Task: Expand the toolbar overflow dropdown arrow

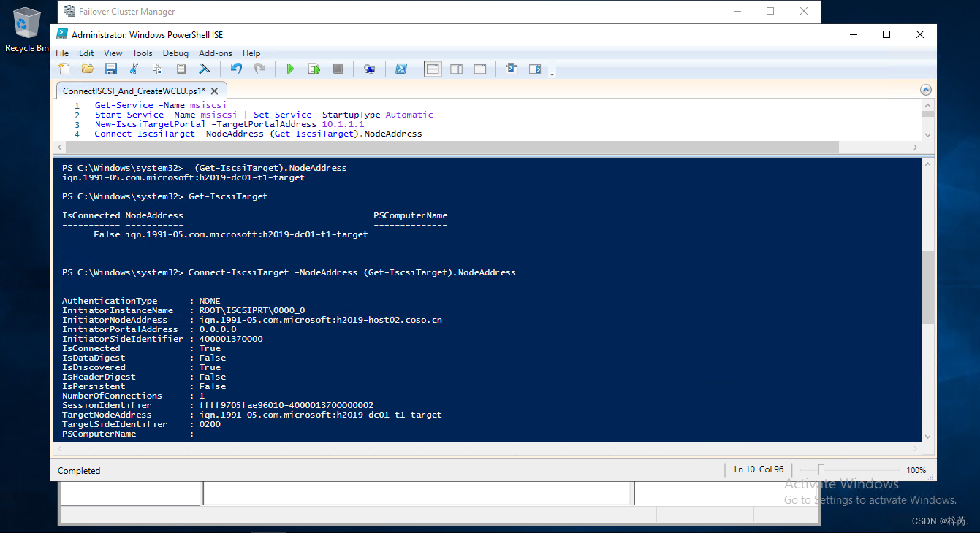Action: pyautogui.click(x=552, y=71)
